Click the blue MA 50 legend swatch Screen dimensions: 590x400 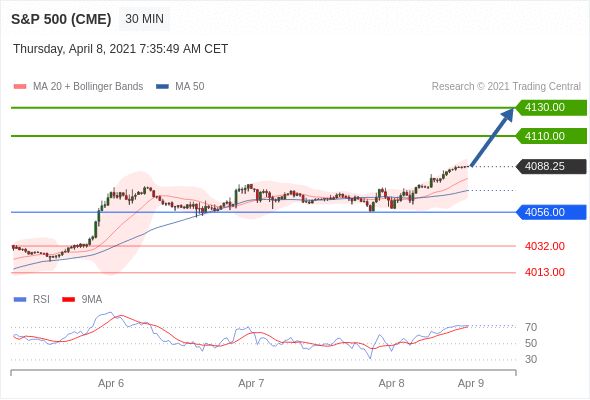coord(162,87)
